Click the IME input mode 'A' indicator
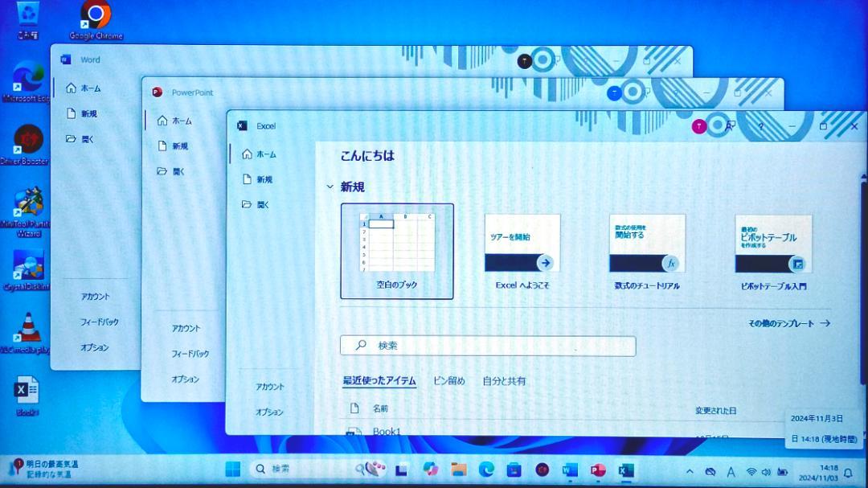The height and width of the screenshot is (488, 868). [731, 472]
